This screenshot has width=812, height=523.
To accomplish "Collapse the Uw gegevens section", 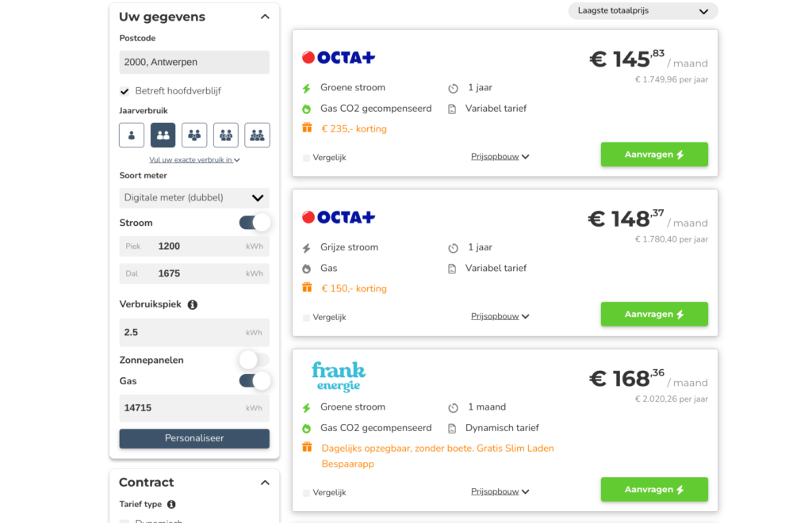I will coord(265,17).
